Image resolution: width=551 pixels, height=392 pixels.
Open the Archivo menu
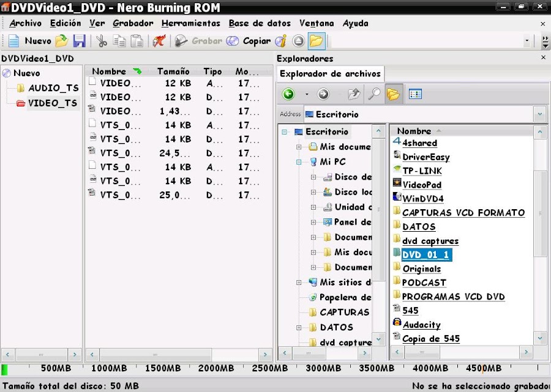point(25,23)
